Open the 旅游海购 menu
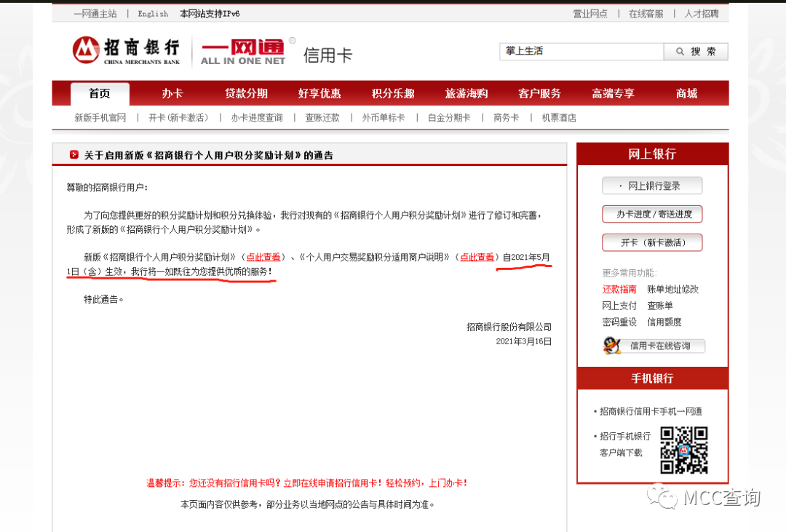The image size is (786, 532). [x=467, y=94]
